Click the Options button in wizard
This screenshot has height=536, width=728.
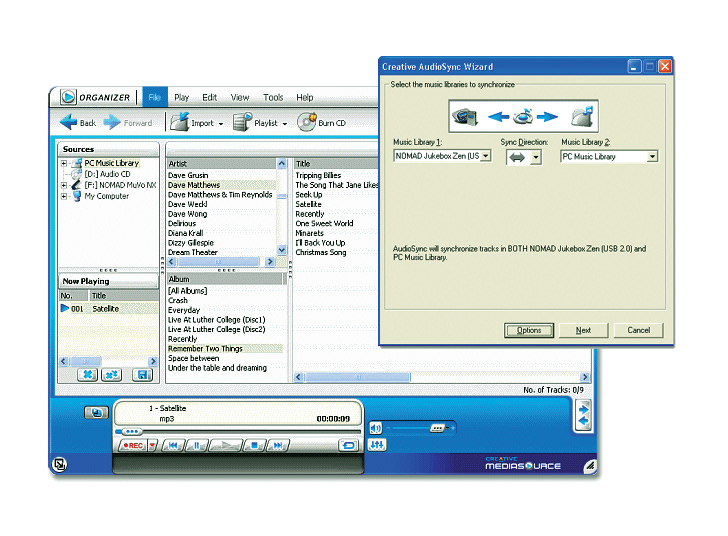point(529,330)
